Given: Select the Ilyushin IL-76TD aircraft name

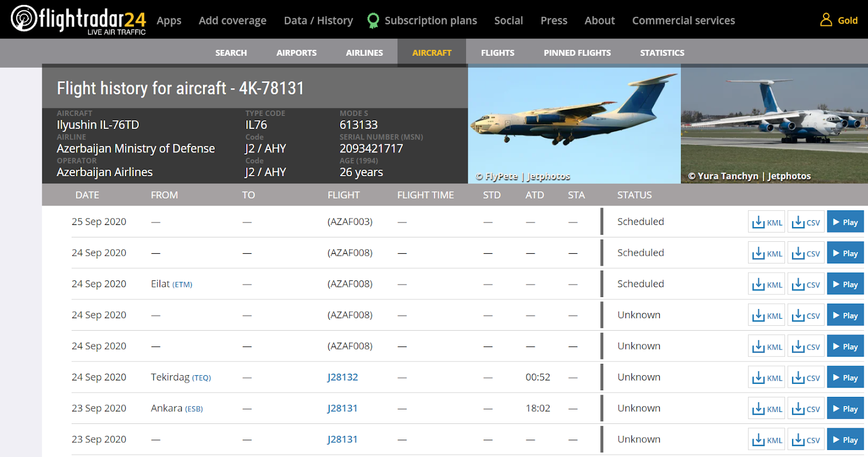Looking at the screenshot, I should [x=98, y=125].
